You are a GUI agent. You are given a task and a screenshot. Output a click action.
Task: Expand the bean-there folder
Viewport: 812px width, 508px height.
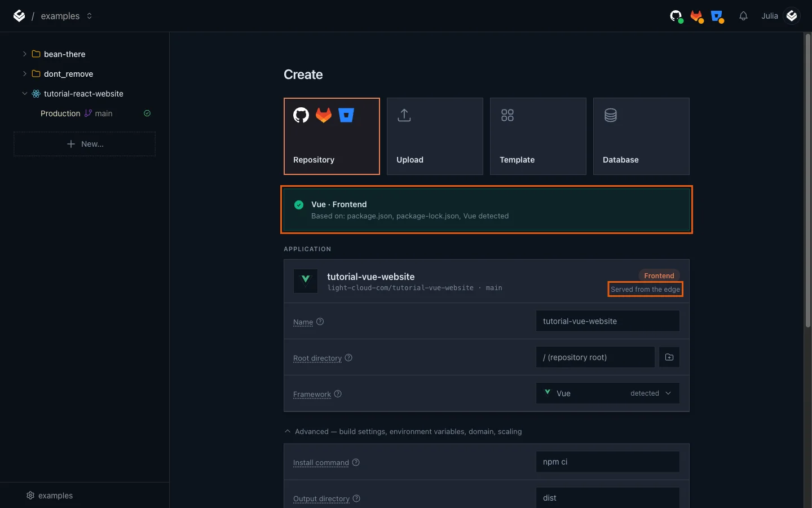[24, 54]
